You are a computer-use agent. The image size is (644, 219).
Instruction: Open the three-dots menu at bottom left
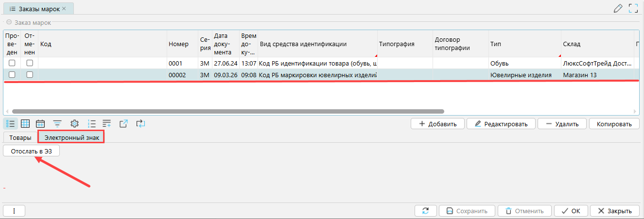(x=14, y=211)
